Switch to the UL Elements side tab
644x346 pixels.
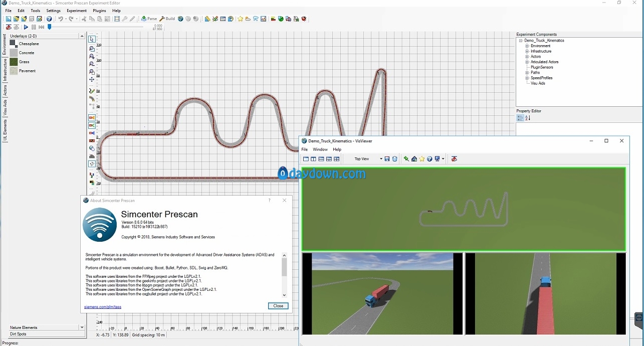[x=5, y=130]
